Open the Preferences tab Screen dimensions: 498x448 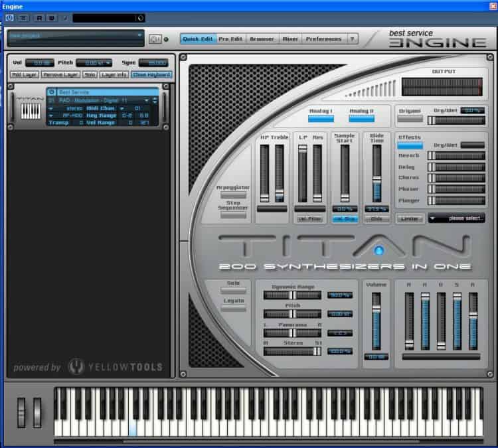click(x=323, y=39)
